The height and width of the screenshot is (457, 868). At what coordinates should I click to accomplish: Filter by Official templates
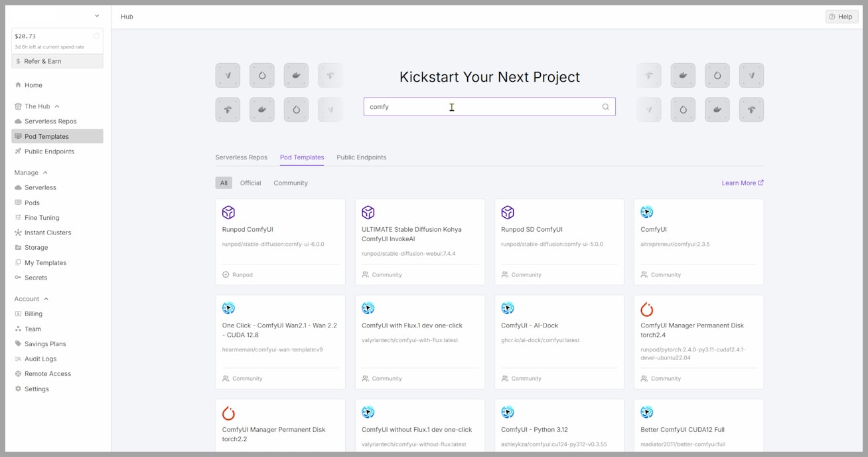(x=251, y=183)
